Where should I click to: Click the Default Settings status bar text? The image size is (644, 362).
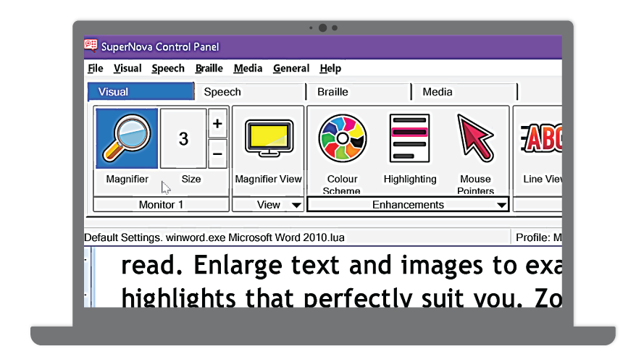click(x=214, y=237)
